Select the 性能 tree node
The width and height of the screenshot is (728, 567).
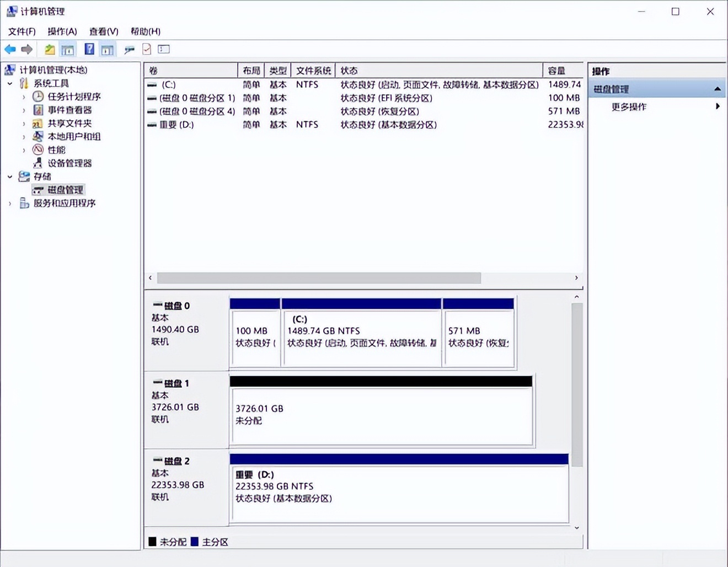tap(56, 150)
